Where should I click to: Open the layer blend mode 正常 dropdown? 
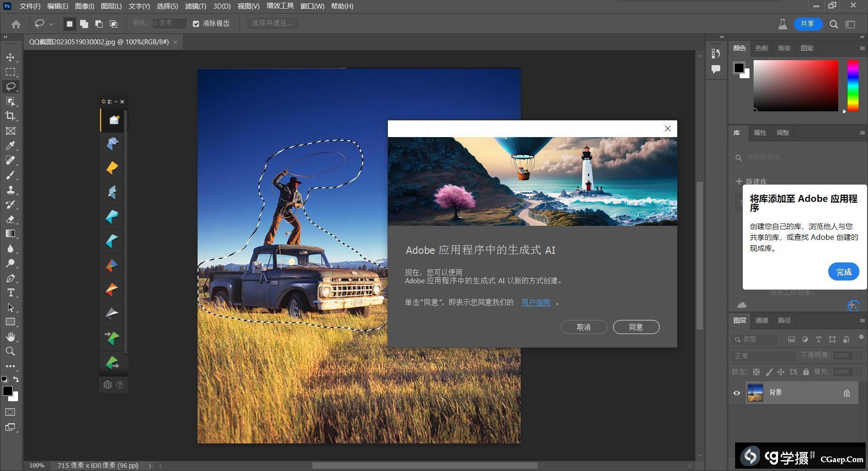[x=763, y=356]
